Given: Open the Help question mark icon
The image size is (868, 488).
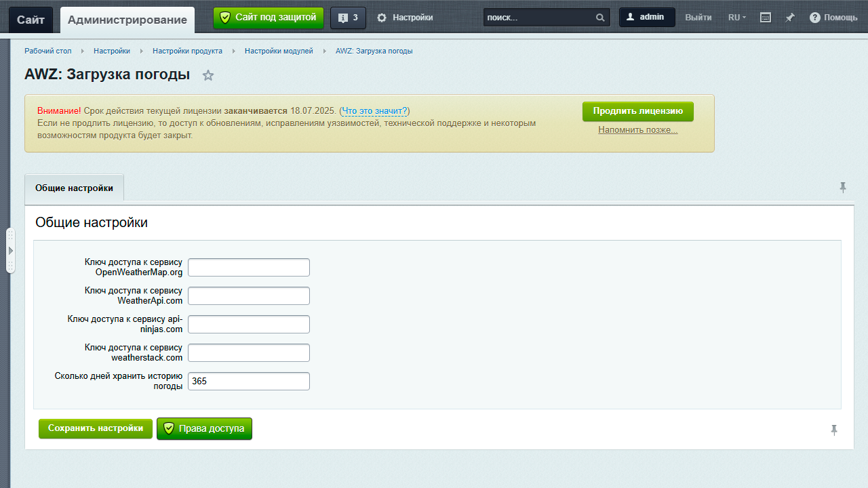Looking at the screenshot, I should tap(814, 18).
